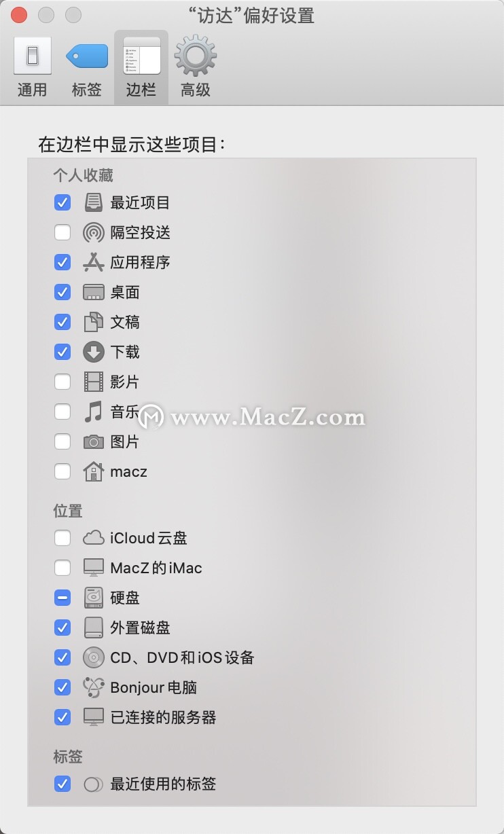Viewport: 504px width, 834px height.
Task: Open the 通用 general preferences tab
Action: [32, 67]
